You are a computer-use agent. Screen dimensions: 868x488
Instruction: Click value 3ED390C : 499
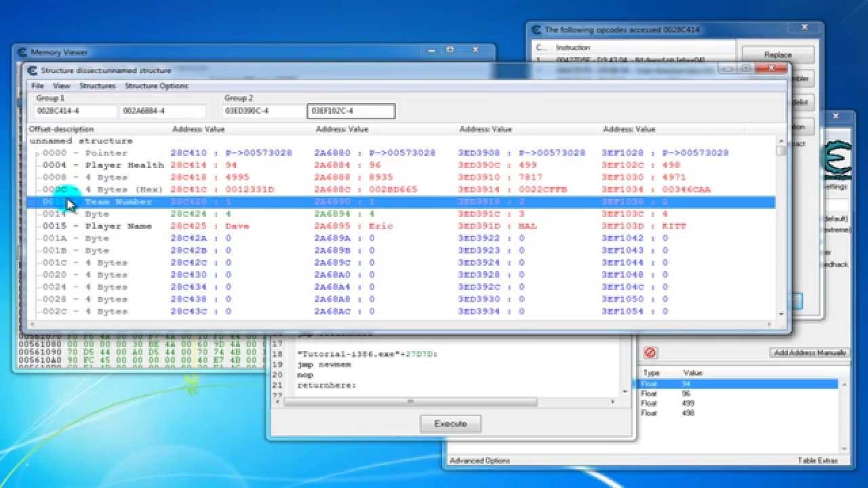click(497, 165)
